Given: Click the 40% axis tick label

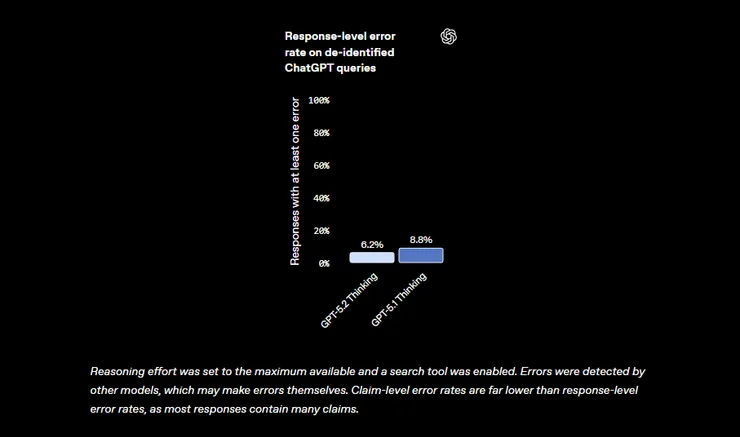Looking at the screenshot, I should (x=321, y=198).
